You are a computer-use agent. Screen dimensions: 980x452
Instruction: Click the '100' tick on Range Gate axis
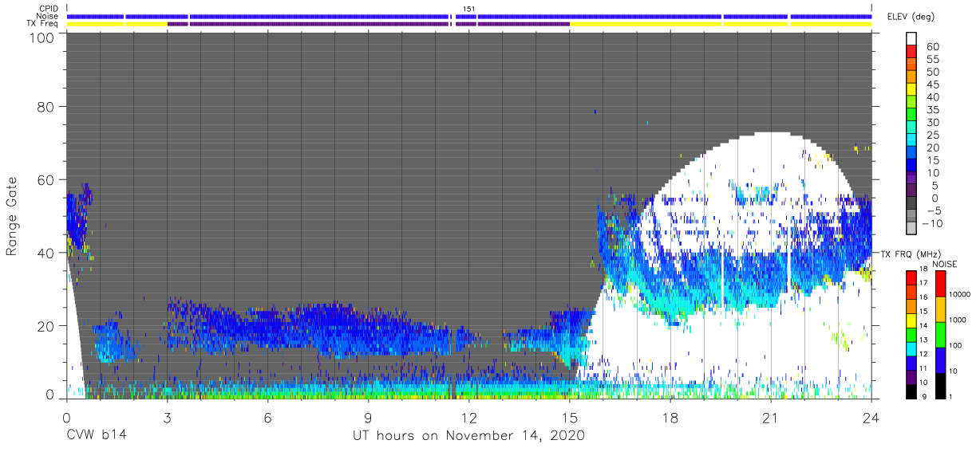[41, 37]
